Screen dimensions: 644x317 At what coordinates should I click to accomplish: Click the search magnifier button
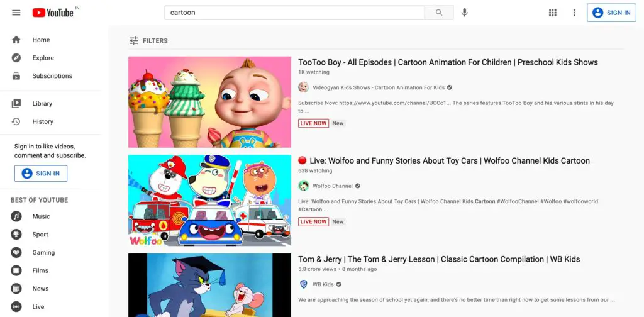pyautogui.click(x=439, y=13)
